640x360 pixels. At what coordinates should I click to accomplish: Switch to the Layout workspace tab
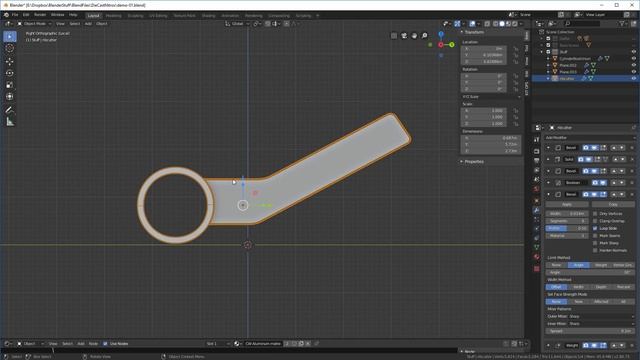click(x=93, y=16)
